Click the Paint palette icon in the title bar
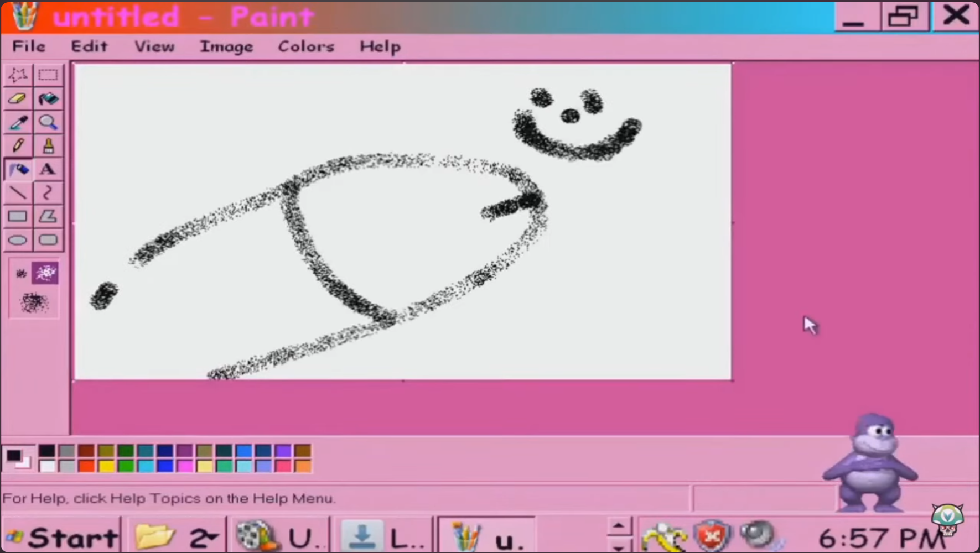 point(24,15)
